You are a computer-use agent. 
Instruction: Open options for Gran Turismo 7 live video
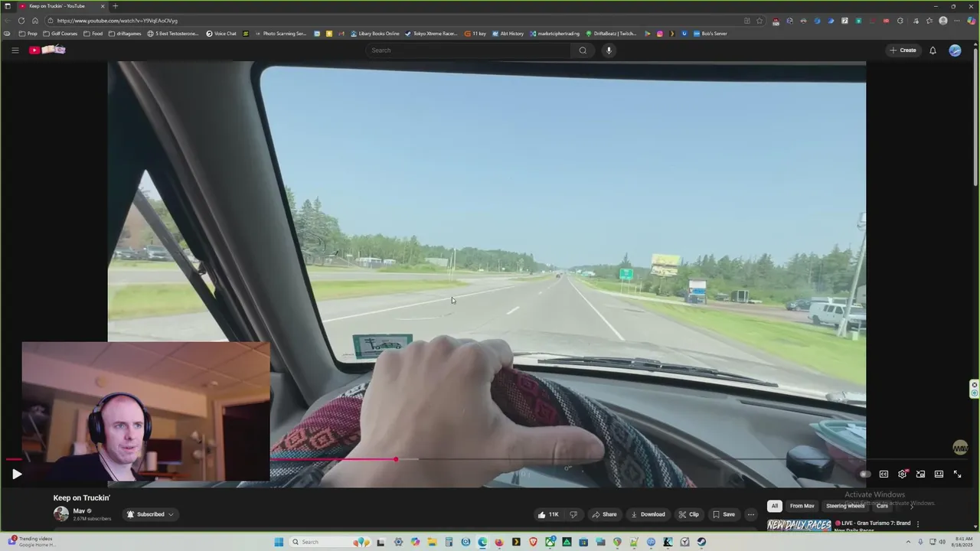click(x=917, y=524)
